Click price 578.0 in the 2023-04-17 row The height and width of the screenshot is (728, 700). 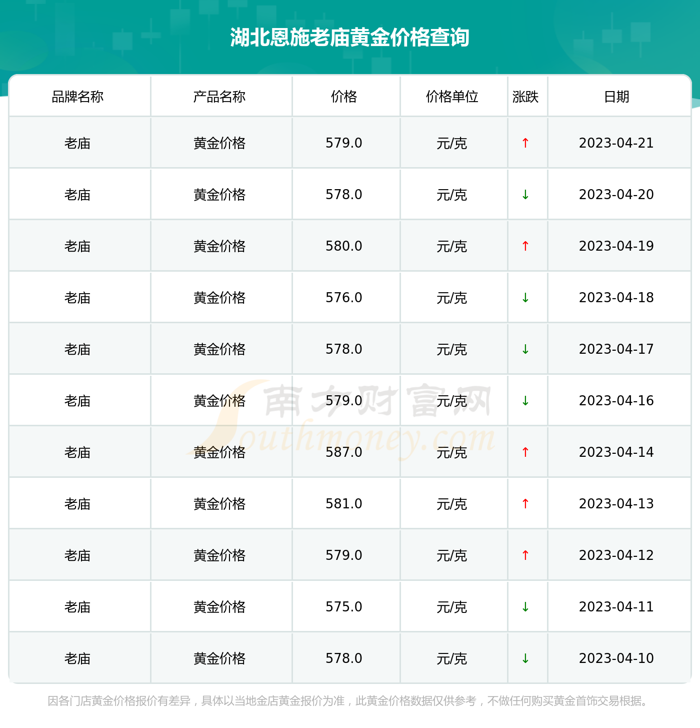tap(344, 349)
